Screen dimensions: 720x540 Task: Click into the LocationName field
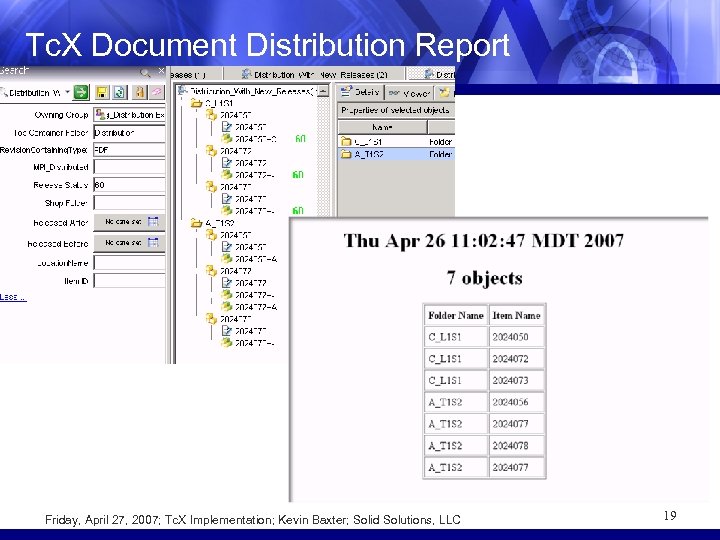[x=129, y=263]
